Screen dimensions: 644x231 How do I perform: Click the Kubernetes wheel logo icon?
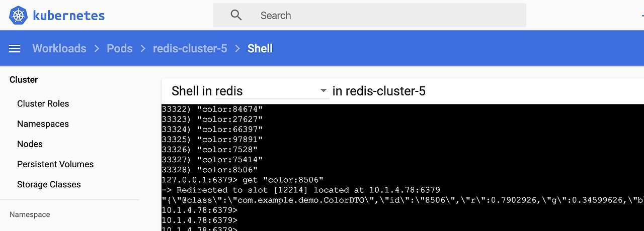(x=19, y=15)
